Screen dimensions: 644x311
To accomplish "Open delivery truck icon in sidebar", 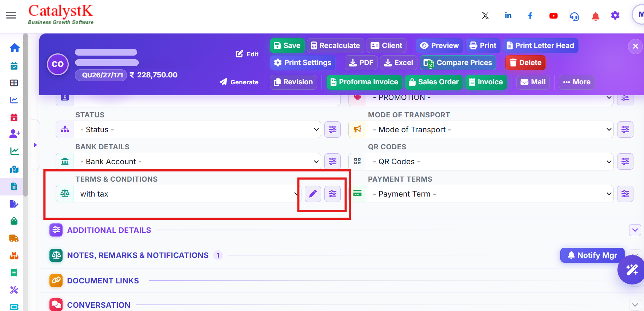I will pyautogui.click(x=14, y=238).
